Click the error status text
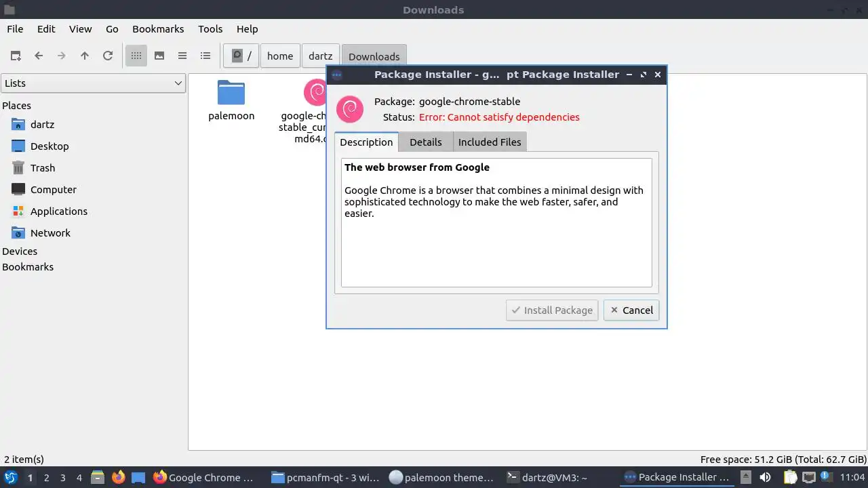 499,117
